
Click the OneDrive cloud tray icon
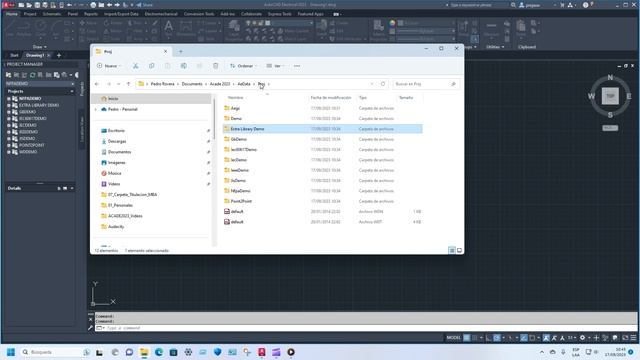tap(552, 352)
